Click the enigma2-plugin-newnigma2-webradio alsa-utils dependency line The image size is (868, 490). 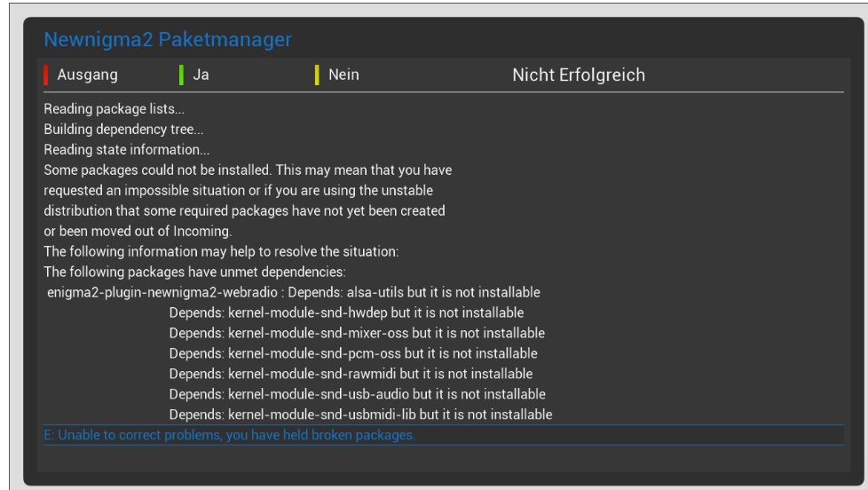294,292
